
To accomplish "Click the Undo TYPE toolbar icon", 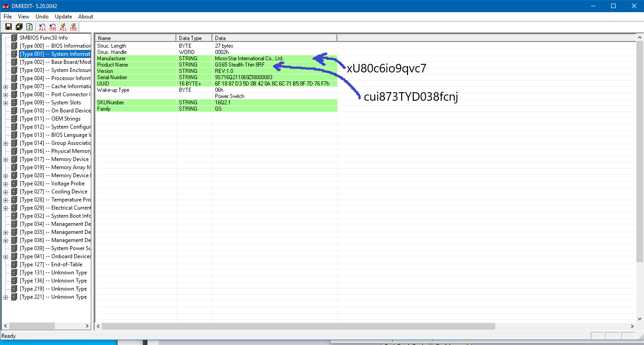I will 53,27.
